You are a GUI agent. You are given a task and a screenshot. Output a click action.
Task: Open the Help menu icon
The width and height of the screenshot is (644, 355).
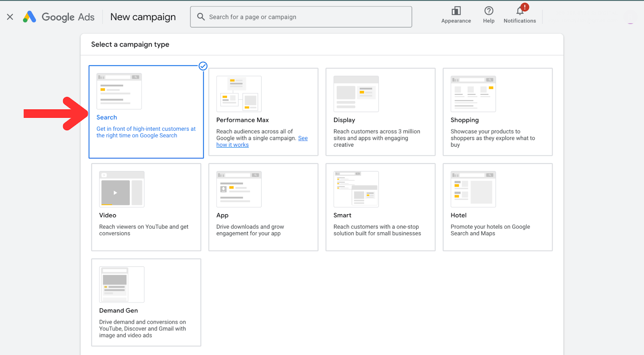pyautogui.click(x=489, y=11)
